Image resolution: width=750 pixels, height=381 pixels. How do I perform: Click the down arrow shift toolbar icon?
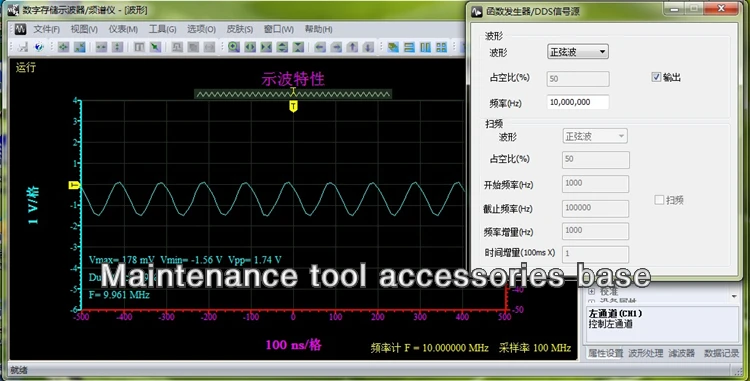point(368,47)
